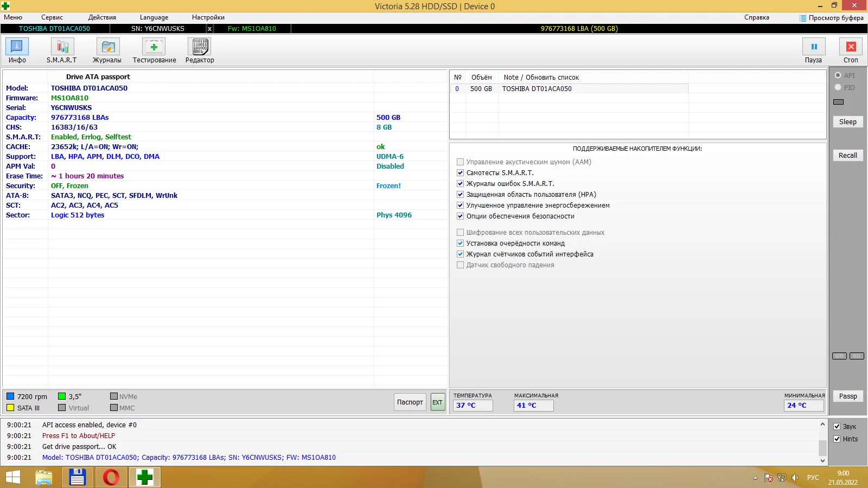Open the Журналы logs view

click(107, 50)
